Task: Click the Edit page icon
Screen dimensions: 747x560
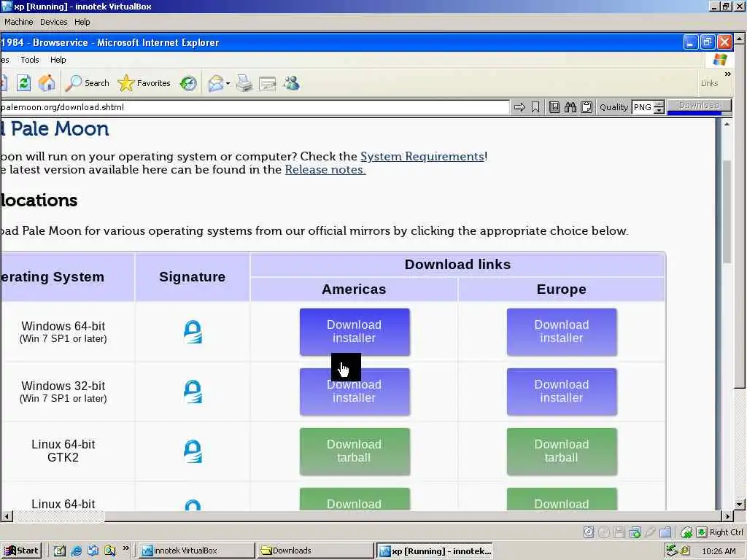Action: click(x=267, y=84)
